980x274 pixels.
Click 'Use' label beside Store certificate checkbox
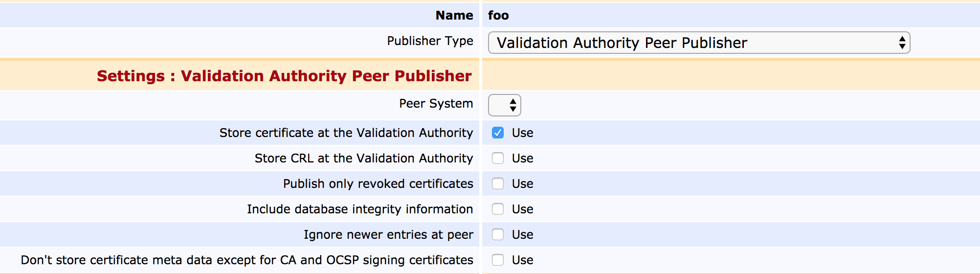(522, 133)
